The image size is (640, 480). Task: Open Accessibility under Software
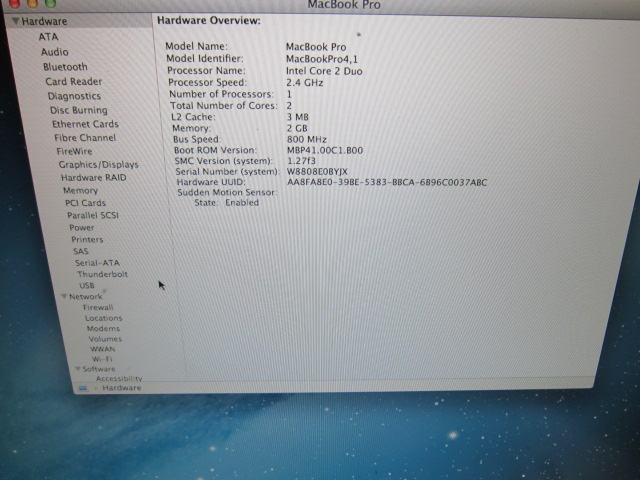[x=119, y=379]
